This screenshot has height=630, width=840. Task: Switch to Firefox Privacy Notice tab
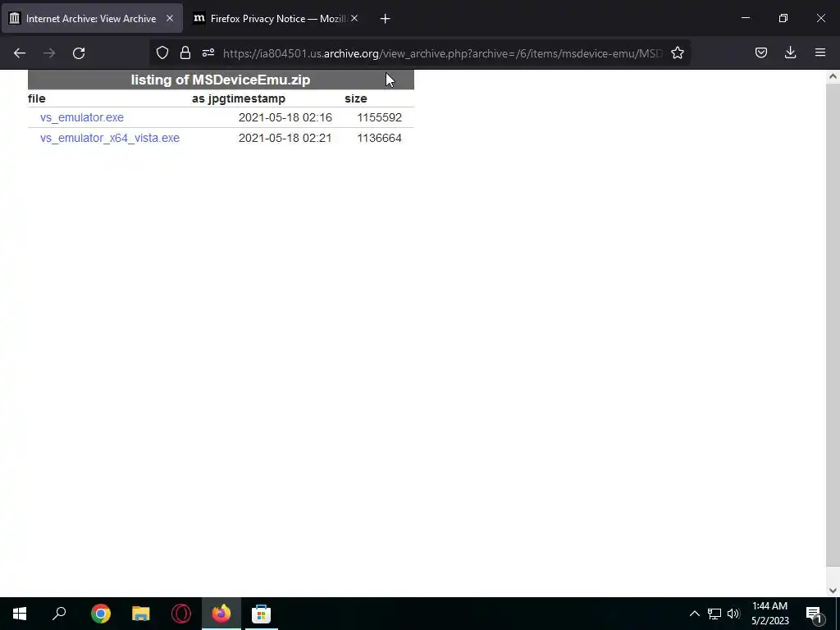[x=276, y=18]
